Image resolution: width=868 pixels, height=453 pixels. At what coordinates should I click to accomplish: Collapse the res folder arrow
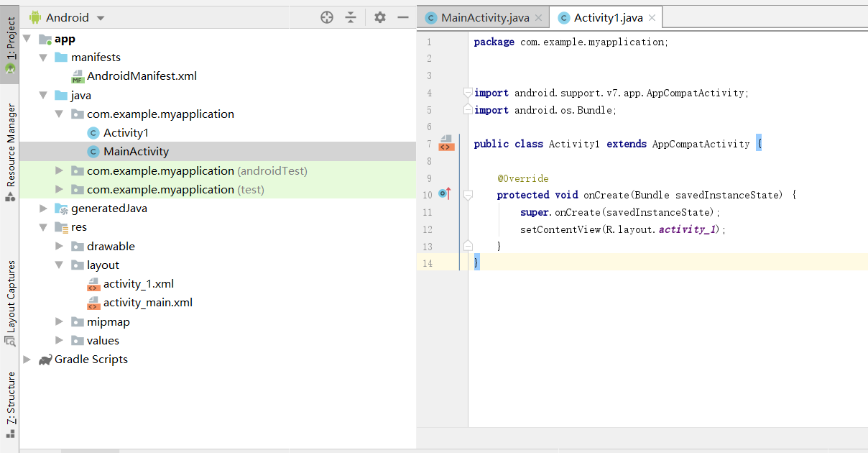(43, 226)
